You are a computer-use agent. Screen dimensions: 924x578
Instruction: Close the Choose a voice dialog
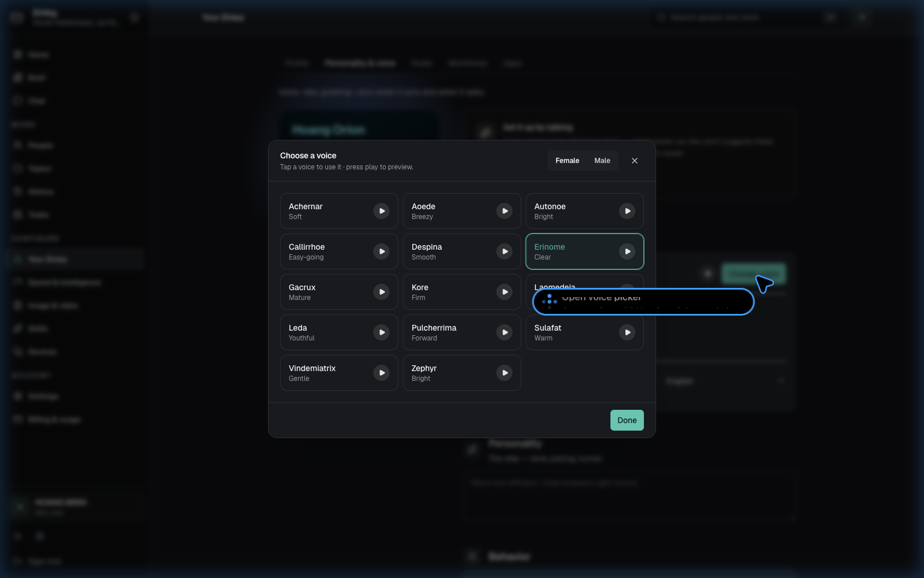pyautogui.click(x=635, y=161)
